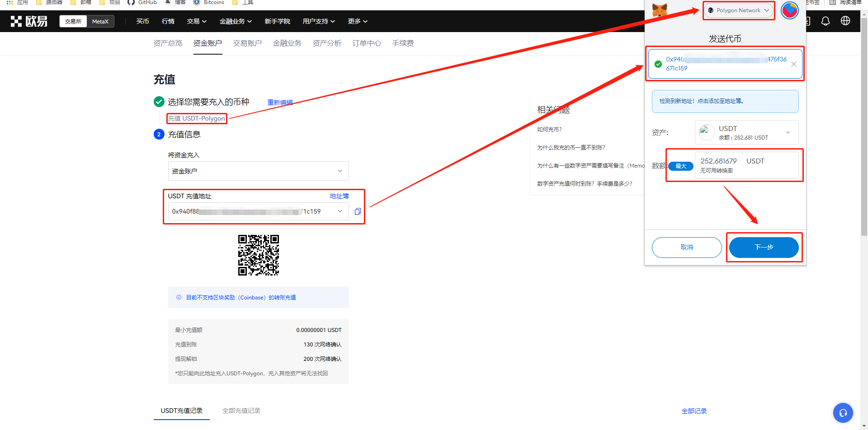Expand the 金融业务 nav menu
Screen dimensions: 868x430
coord(236,21)
